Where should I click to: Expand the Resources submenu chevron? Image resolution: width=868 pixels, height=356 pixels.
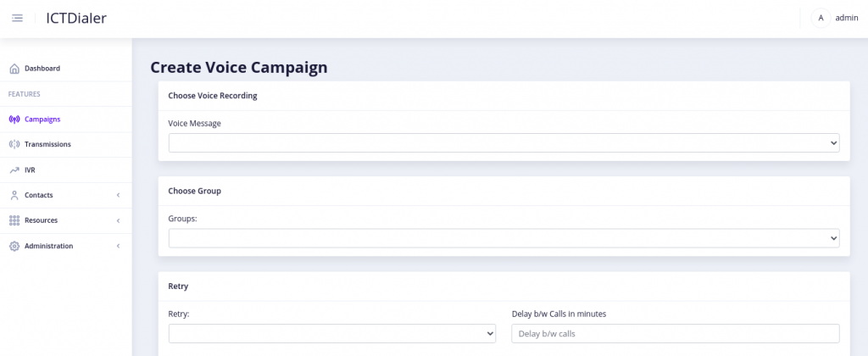pyautogui.click(x=118, y=220)
